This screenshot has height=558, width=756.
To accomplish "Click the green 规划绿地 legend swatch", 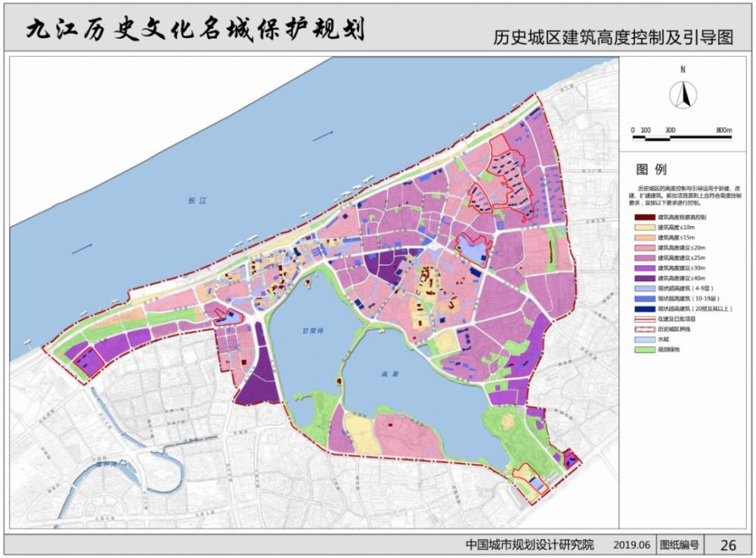I will pos(645,349).
